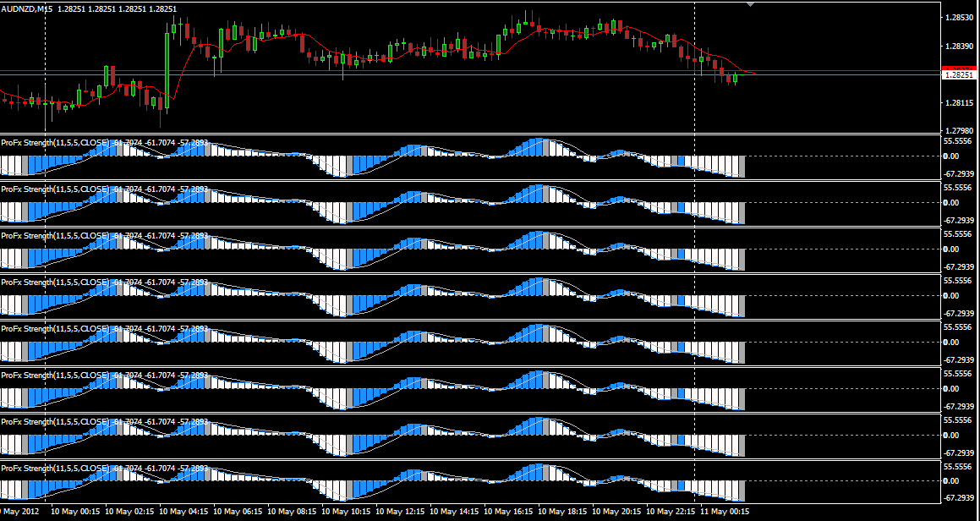Click the 1.27980 price scale label
Screen dimensions: 980x521
tap(959, 131)
